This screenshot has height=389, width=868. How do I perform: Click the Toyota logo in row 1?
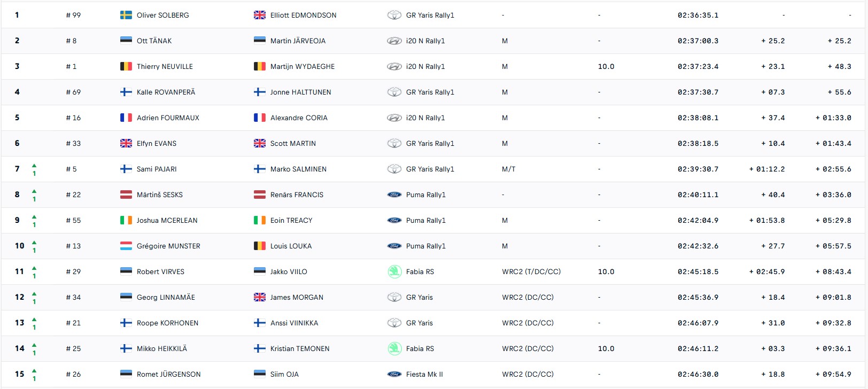click(x=394, y=15)
